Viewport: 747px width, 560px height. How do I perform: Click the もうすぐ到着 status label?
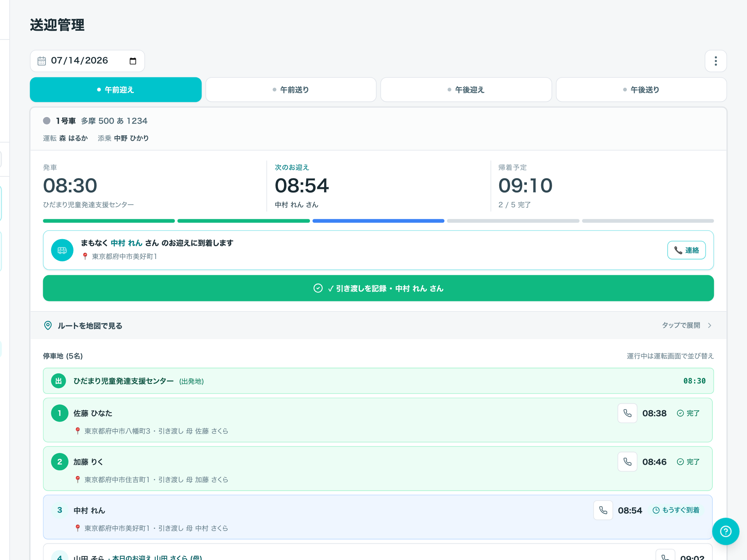pos(676,510)
